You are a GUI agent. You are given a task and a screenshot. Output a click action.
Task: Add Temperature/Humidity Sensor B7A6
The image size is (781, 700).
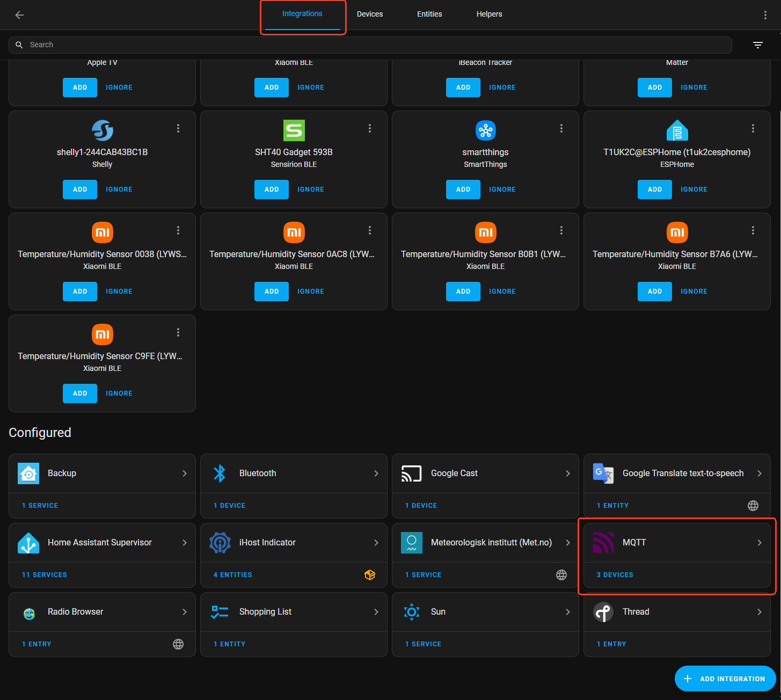[655, 291]
